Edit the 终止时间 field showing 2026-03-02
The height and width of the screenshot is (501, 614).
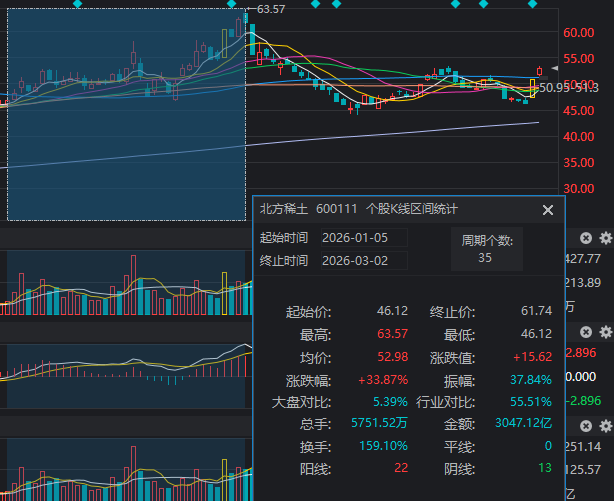363,261
